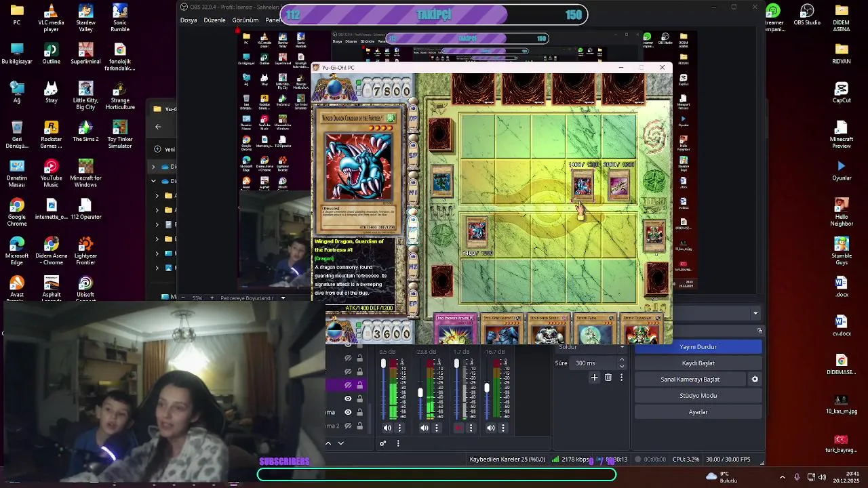868x488 pixels.
Task: Click the DP phase button in Yu-Gi-Oh
Action: (413, 119)
